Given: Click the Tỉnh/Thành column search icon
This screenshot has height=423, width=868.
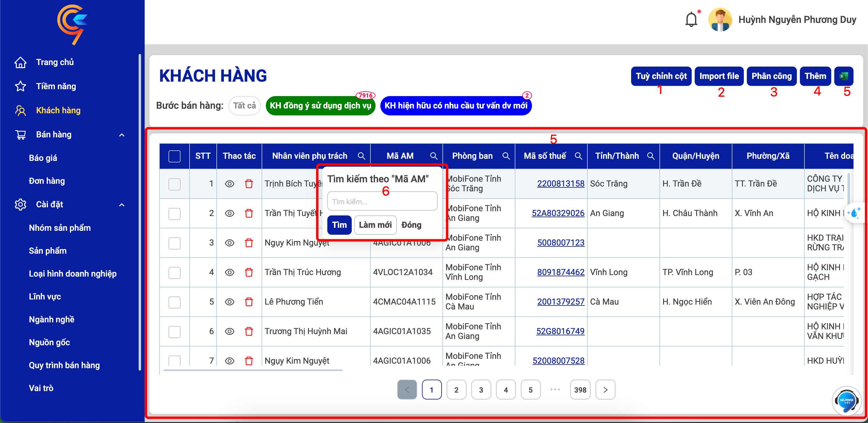Looking at the screenshot, I should [651, 156].
